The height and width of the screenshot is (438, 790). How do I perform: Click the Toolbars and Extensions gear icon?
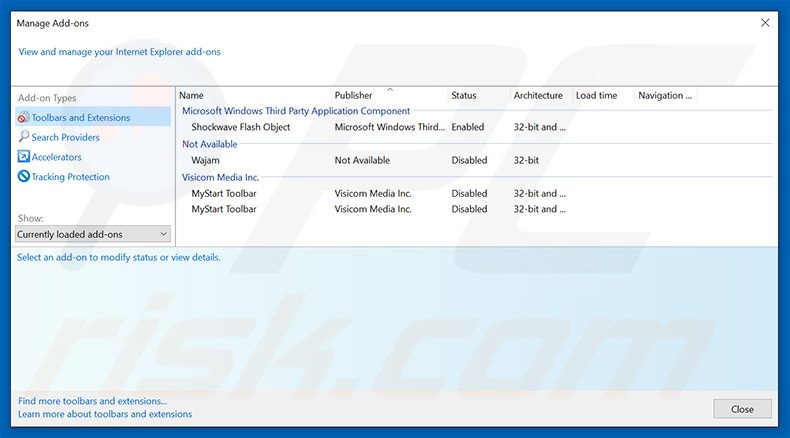(24, 118)
